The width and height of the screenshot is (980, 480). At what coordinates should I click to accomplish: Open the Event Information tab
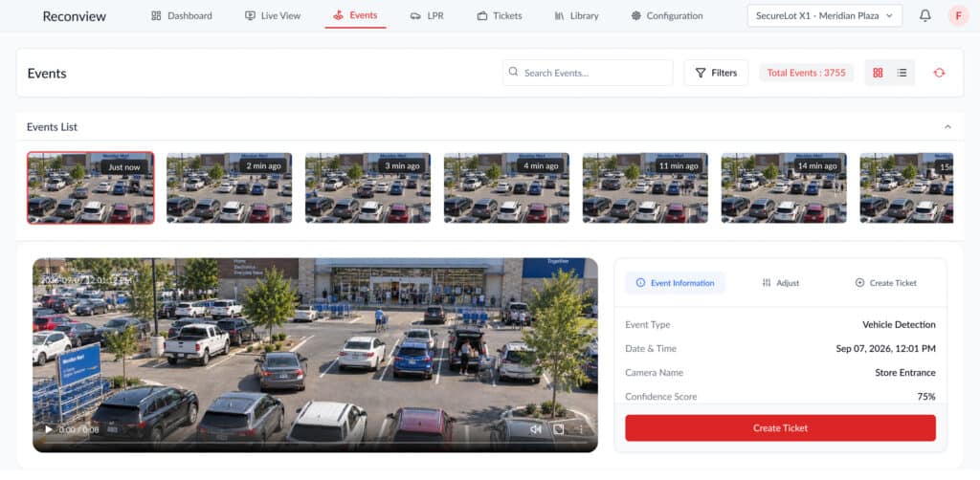tap(675, 283)
